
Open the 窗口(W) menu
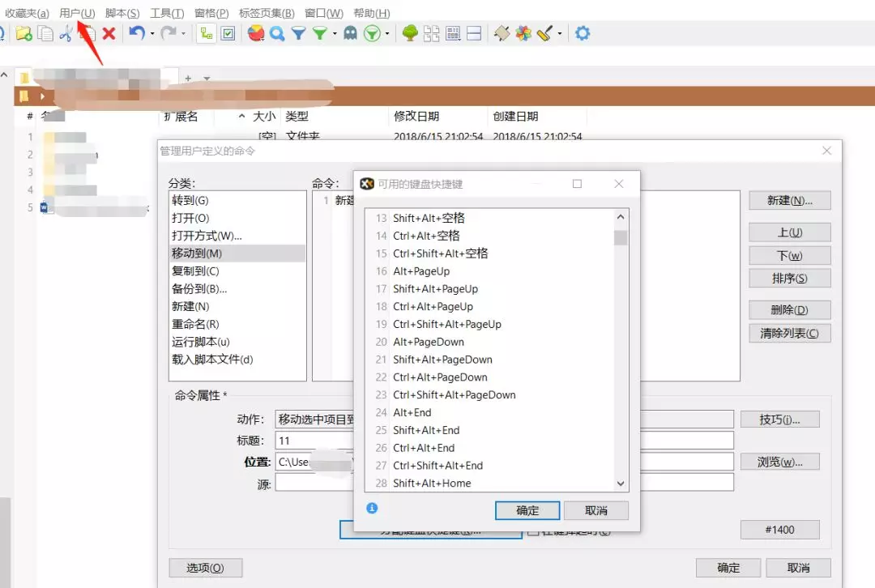[324, 13]
